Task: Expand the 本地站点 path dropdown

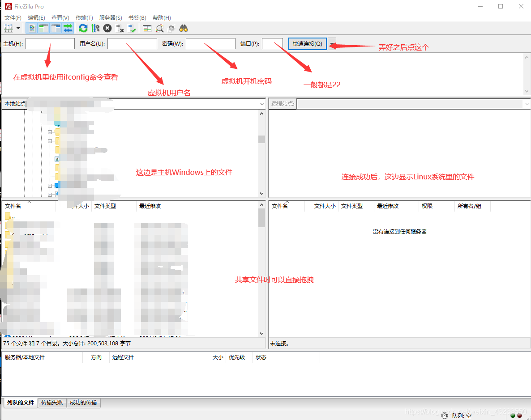Action: [262, 104]
